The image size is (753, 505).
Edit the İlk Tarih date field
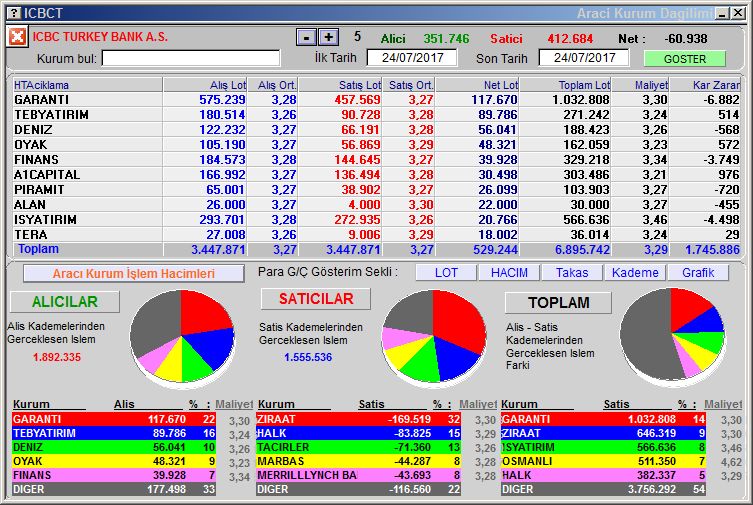(x=412, y=58)
